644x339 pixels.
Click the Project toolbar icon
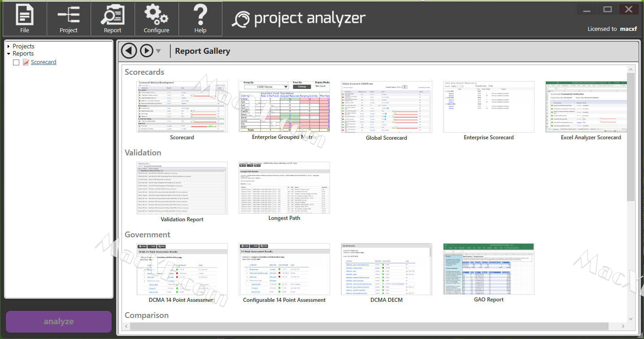point(68,18)
